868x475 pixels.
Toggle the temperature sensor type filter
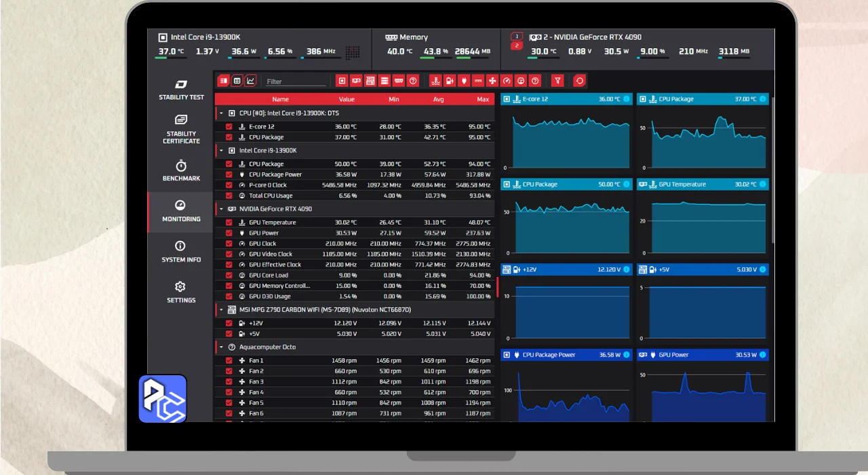point(435,81)
